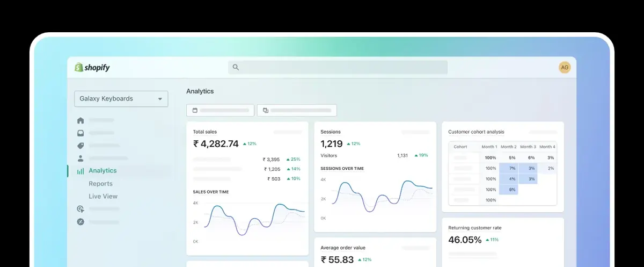644x267 pixels.
Task: Open the Galaxy Keyboards store selector
Action: tap(121, 99)
